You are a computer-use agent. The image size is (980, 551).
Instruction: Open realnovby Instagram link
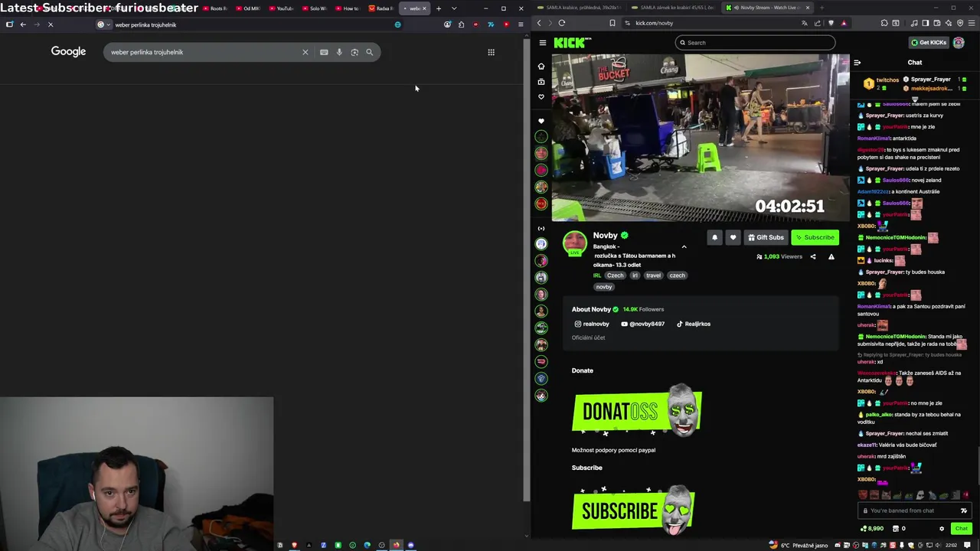click(592, 324)
